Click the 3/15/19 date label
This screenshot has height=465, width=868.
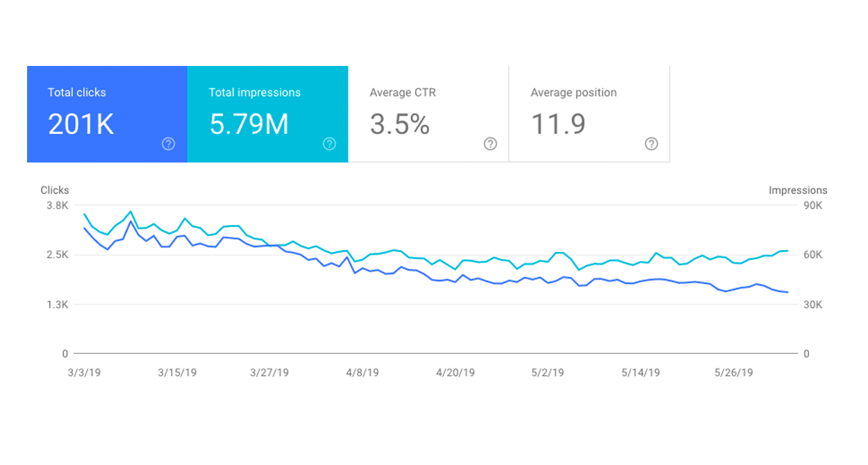(x=177, y=373)
